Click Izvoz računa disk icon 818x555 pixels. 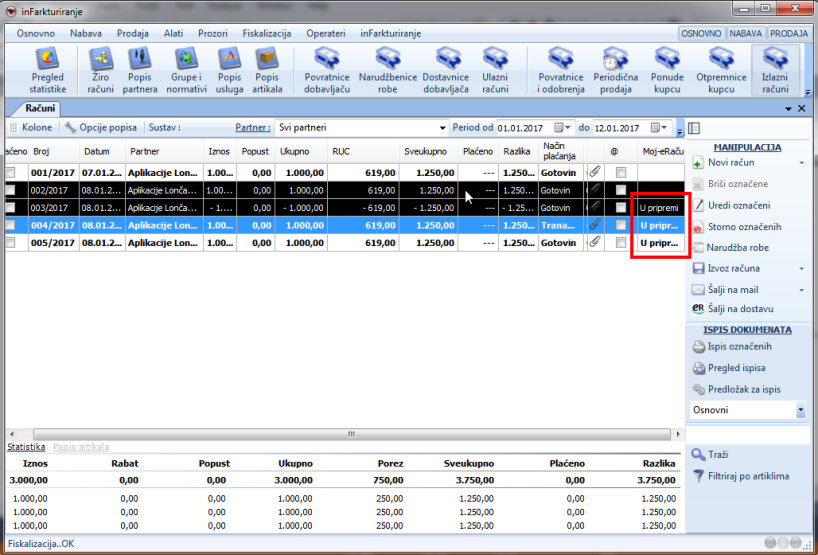(698, 269)
